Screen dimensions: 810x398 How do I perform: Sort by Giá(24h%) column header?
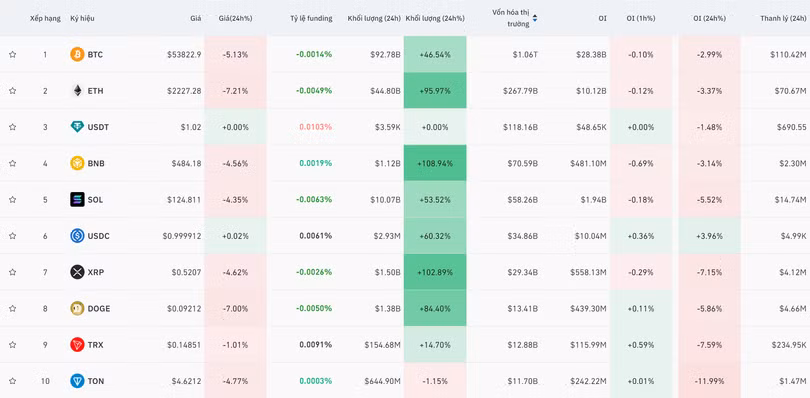coord(236,18)
